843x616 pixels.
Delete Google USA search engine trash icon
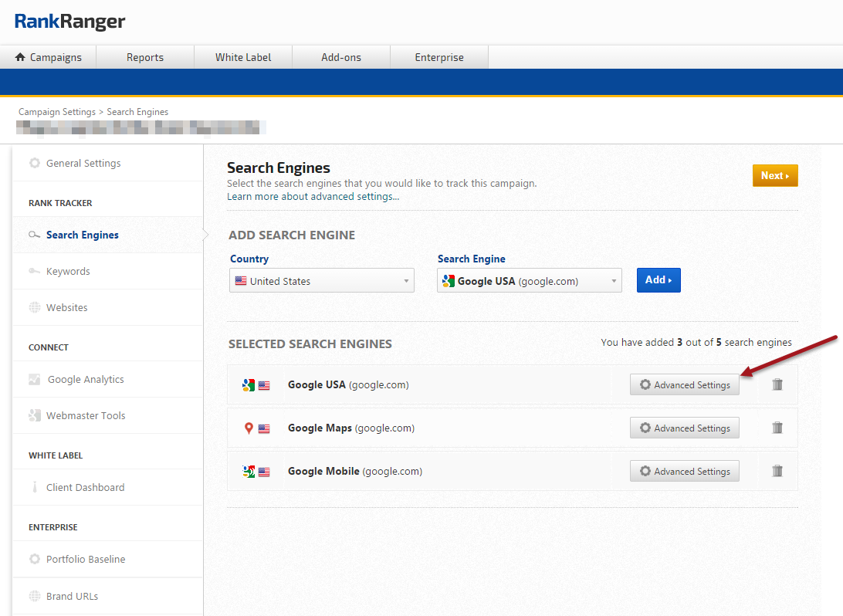click(x=777, y=384)
